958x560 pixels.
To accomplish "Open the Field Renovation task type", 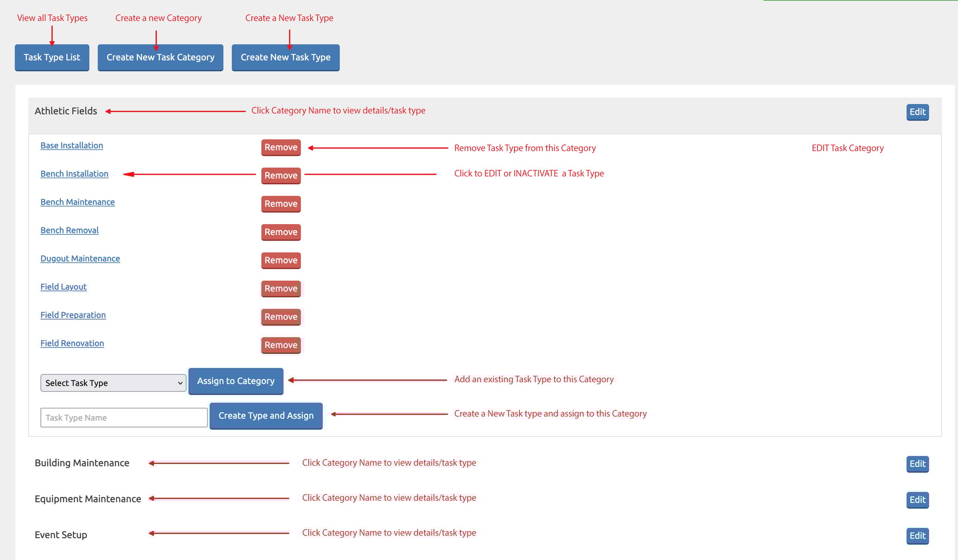I will tap(72, 343).
